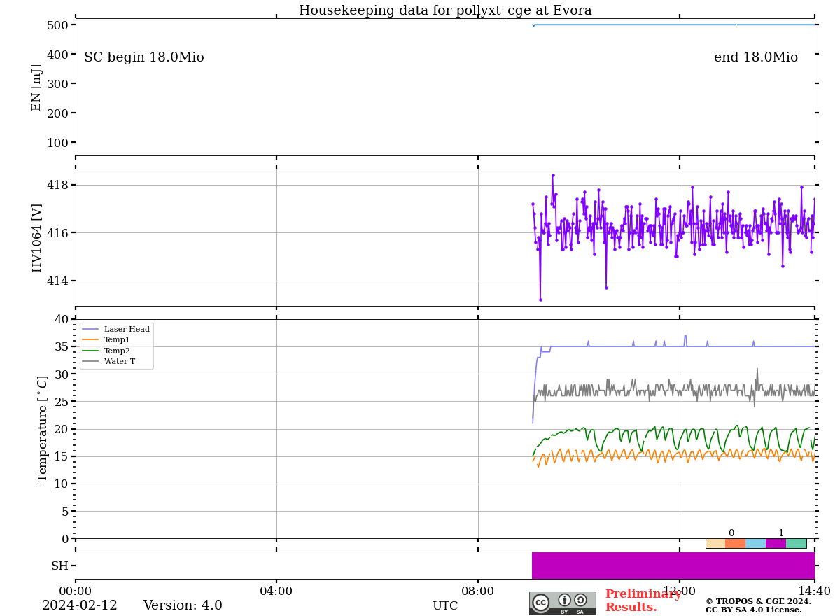Click the colorbar label '1' above the swatches

781,533
